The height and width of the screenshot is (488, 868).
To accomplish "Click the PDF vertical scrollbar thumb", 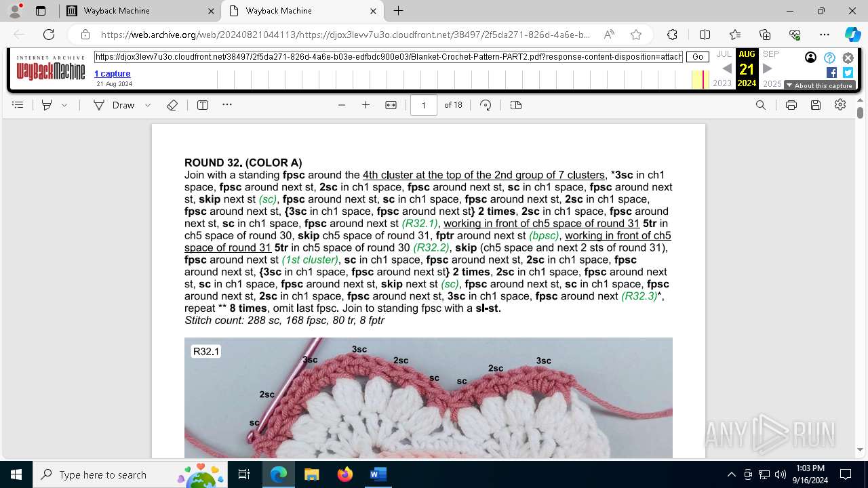I will click(860, 113).
